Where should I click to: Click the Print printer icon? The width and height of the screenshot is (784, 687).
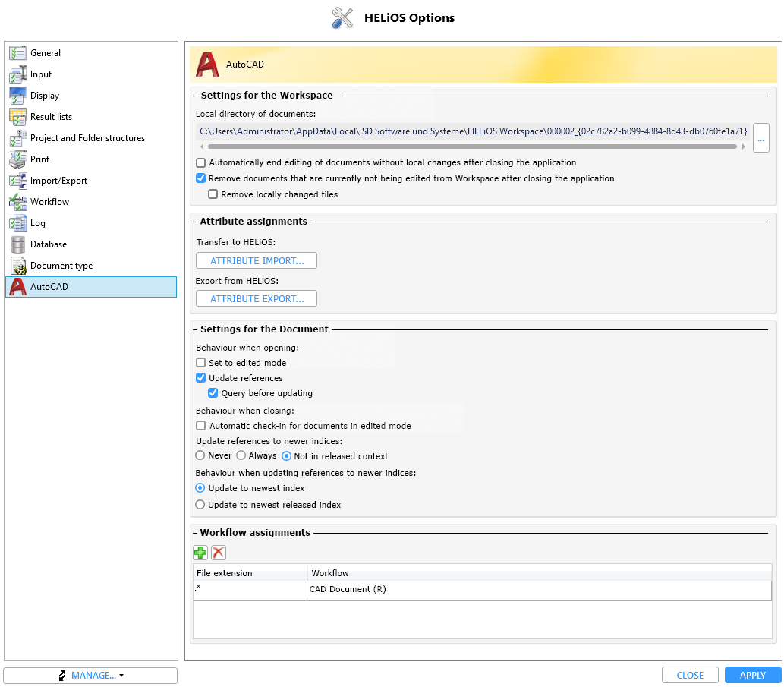click(17, 159)
